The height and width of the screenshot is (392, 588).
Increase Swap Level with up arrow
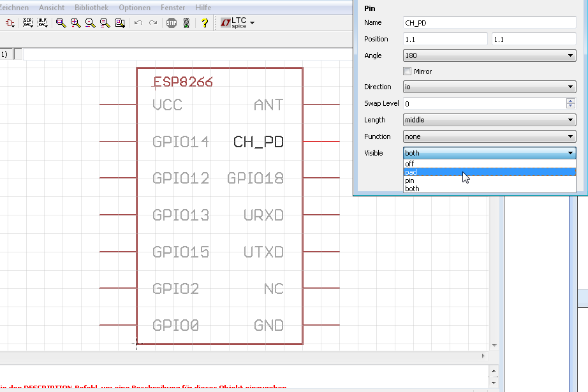(x=570, y=101)
